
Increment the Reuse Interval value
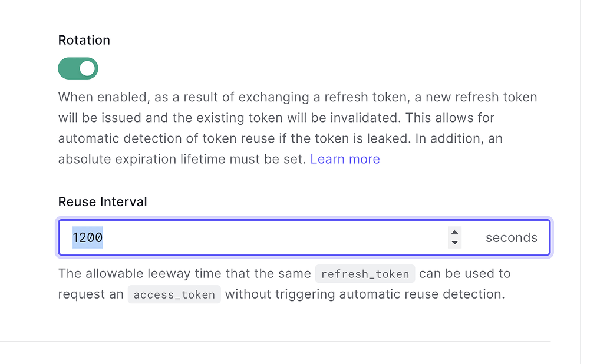pos(454,233)
